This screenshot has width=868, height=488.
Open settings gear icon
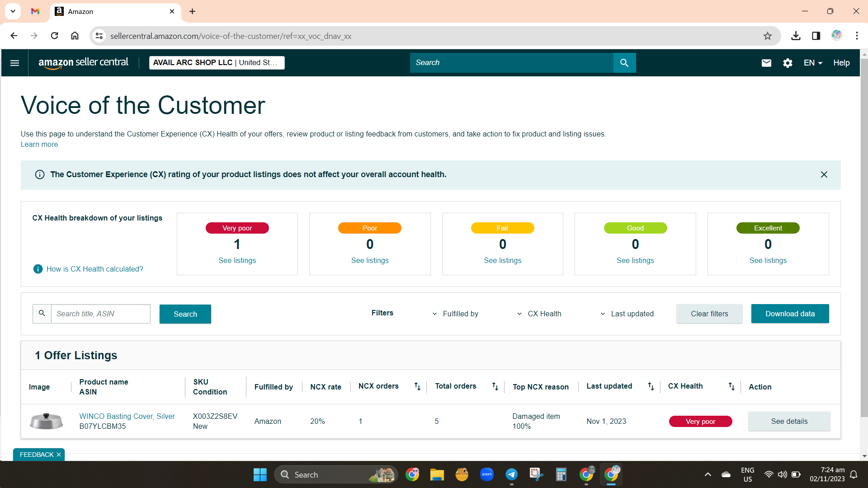click(788, 63)
